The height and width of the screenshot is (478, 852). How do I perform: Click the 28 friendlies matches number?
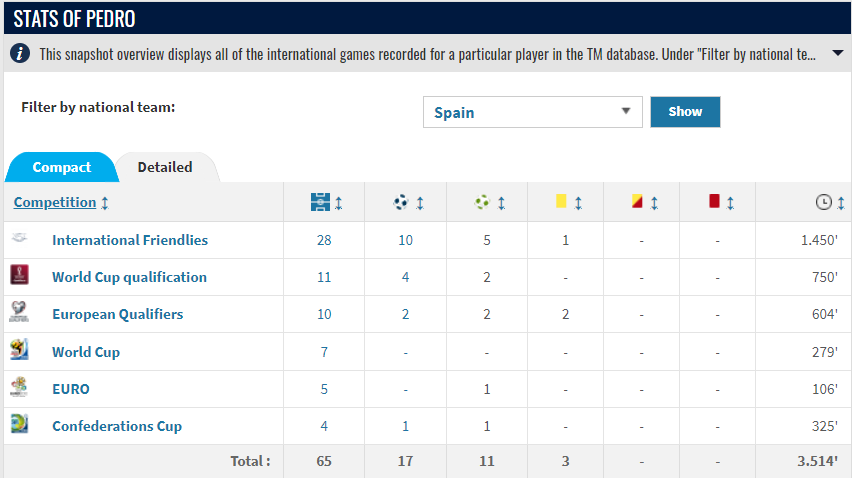point(324,240)
